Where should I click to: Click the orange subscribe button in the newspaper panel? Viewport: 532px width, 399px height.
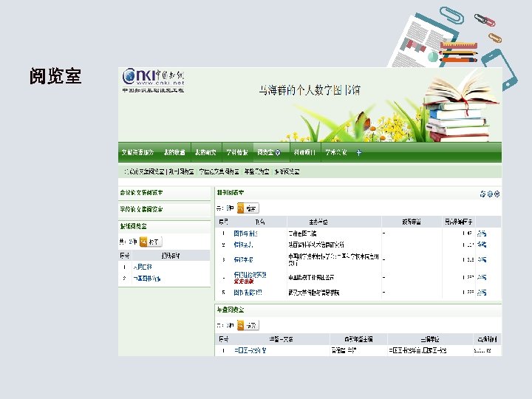coord(151,242)
